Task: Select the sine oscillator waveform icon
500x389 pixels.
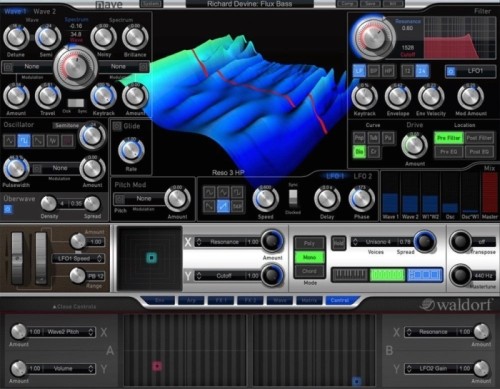Action: pyautogui.click(x=9, y=141)
